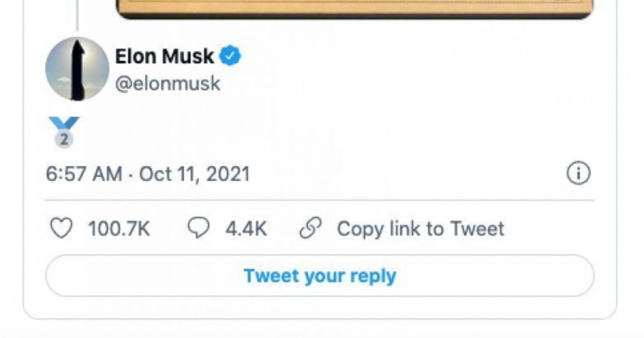Screen dimensions: 644x338
Task: Click the silver second-place medal emoji
Action: coord(64,139)
